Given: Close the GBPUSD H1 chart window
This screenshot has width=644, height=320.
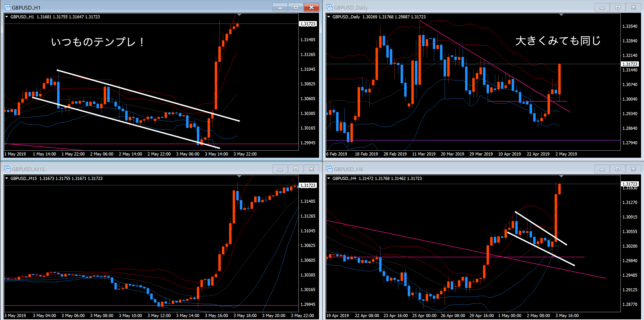Looking at the screenshot, I should pyautogui.click(x=311, y=7).
